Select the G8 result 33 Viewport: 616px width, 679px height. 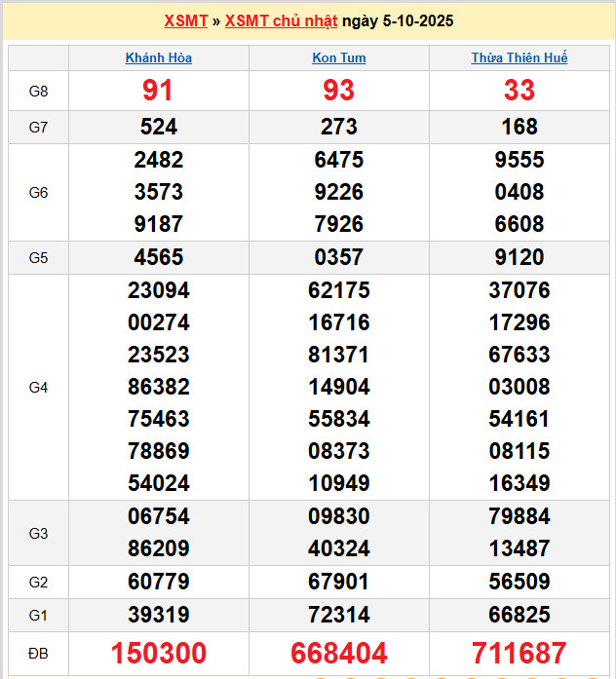tap(520, 91)
